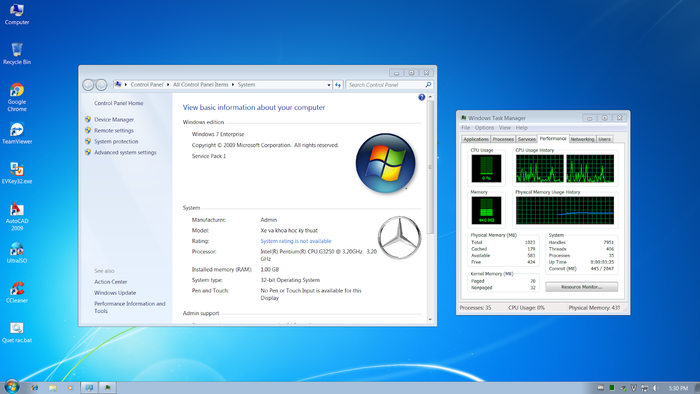
Task: Click the Resource Monitor button
Action: [x=582, y=287]
